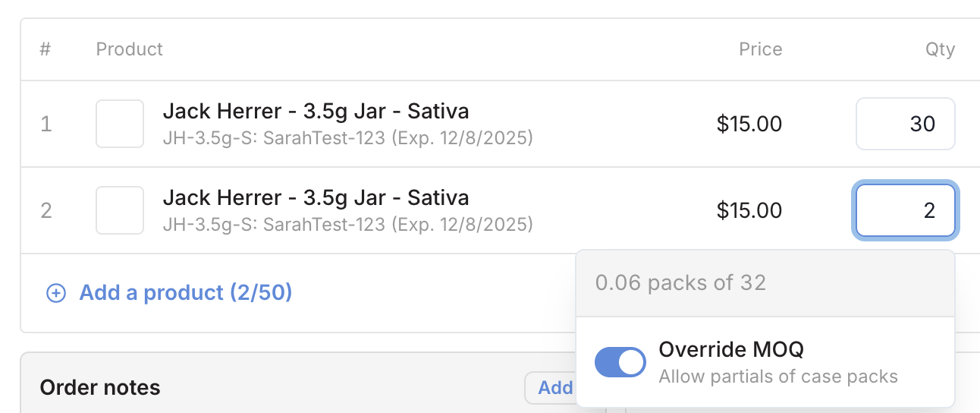Click the plus icon beside Add a product
This screenshot has width=980, height=413.
[56, 293]
